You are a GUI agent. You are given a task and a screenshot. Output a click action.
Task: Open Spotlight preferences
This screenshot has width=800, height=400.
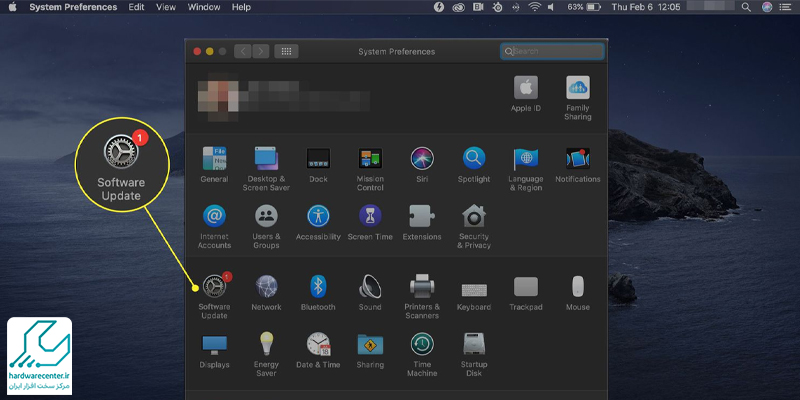pyautogui.click(x=474, y=165)
